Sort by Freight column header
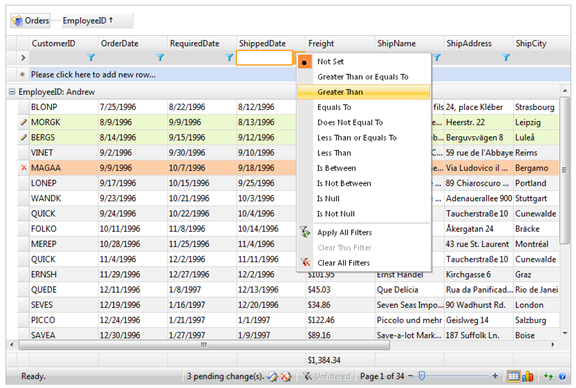This screenshot has width=576, height=388. pyautogui.click(x=340, y=43)
